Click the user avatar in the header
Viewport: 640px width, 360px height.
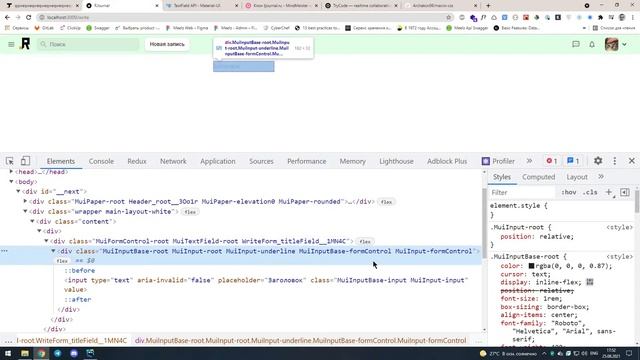pos(611,44)
